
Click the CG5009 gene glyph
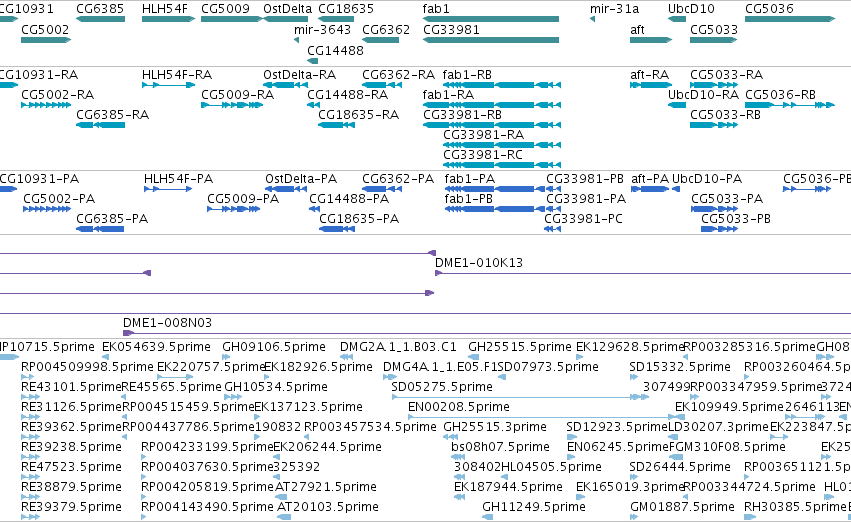click(x=232, y=19)
